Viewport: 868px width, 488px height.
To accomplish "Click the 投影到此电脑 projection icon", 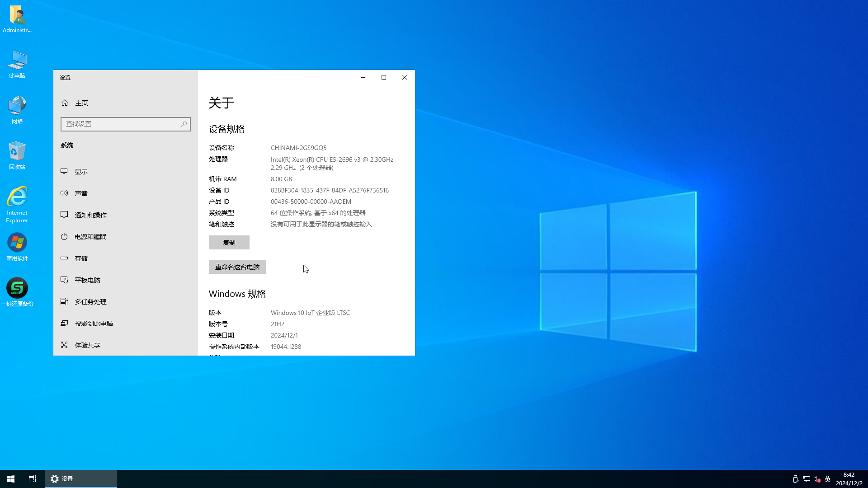I will pos(64,323).
